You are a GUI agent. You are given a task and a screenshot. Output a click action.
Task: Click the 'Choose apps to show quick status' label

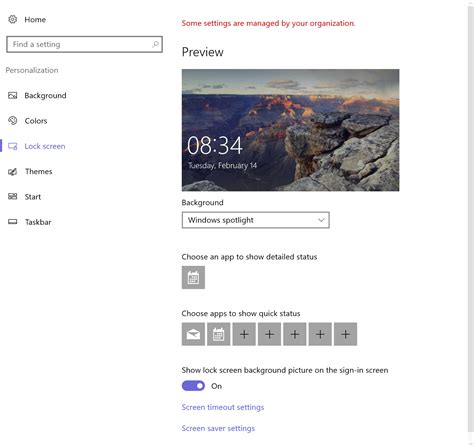pyautogui.click(x=241, y=313)
